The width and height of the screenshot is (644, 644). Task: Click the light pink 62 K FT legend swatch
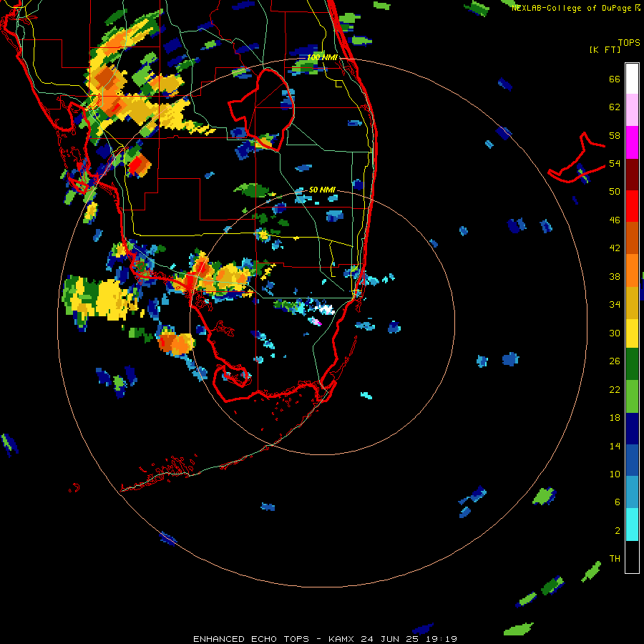coord(632,110)
